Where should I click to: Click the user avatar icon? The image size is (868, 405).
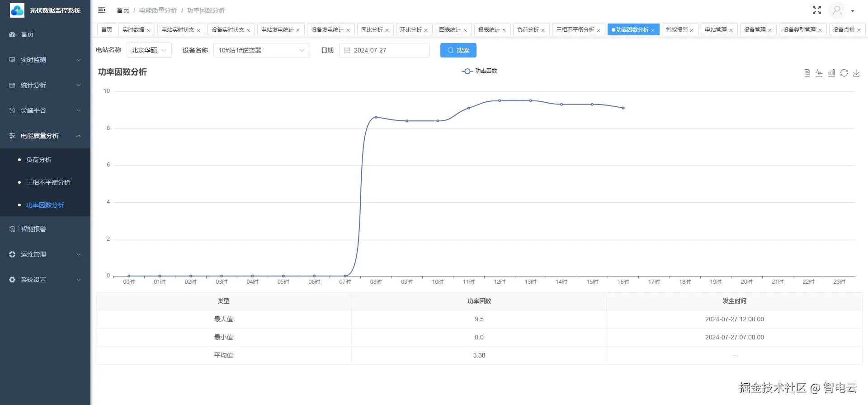(x=837, y=10)
